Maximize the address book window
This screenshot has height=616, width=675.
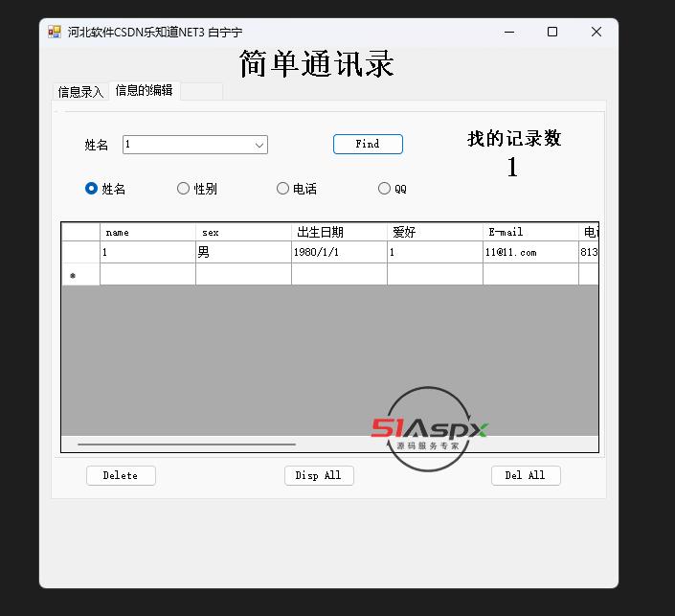[x=552, y=32]
